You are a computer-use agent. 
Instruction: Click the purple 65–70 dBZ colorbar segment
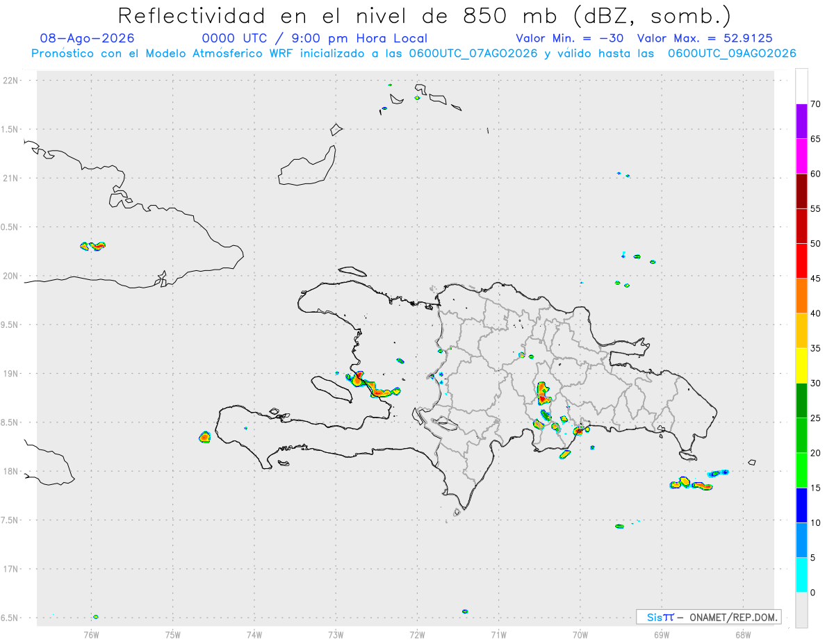801,122
